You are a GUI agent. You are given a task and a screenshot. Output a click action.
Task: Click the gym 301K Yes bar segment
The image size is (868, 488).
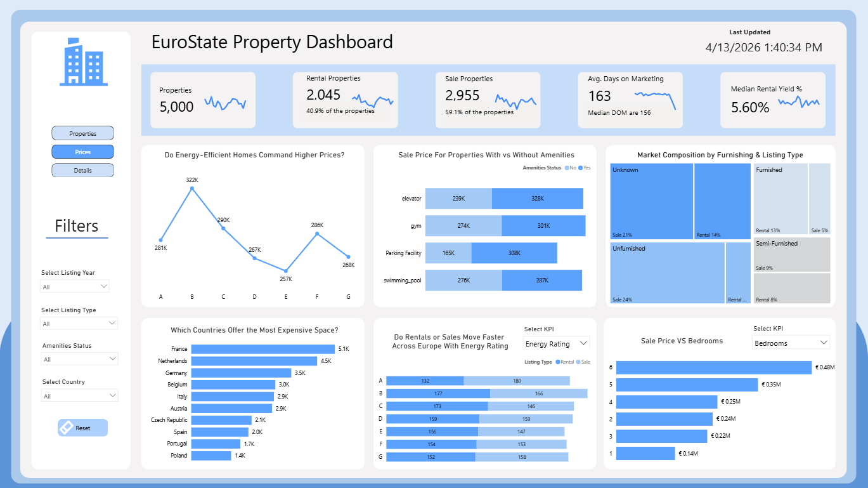[x=543, y=226]
